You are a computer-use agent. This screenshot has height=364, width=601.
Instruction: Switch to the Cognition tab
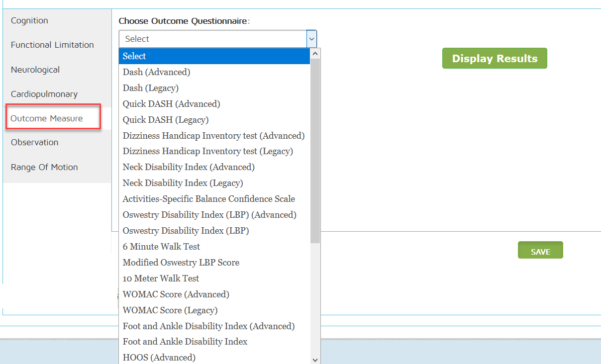click(29, 20)
